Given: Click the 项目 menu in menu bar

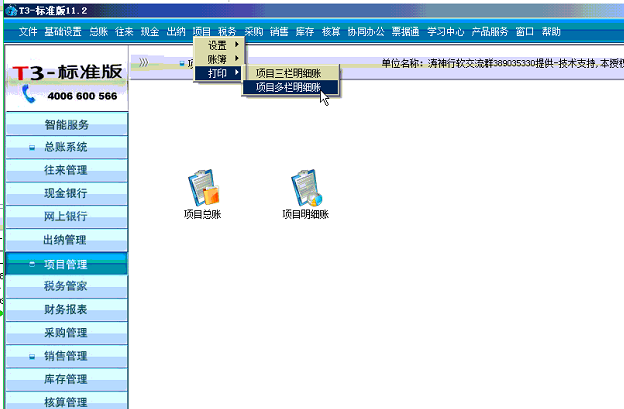Looking at the screenshot, I should coord(202,31).
